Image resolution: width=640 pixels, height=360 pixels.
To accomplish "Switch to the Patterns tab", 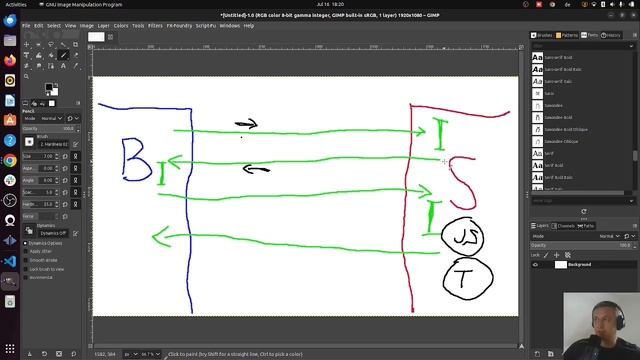I will pos(567,35).
